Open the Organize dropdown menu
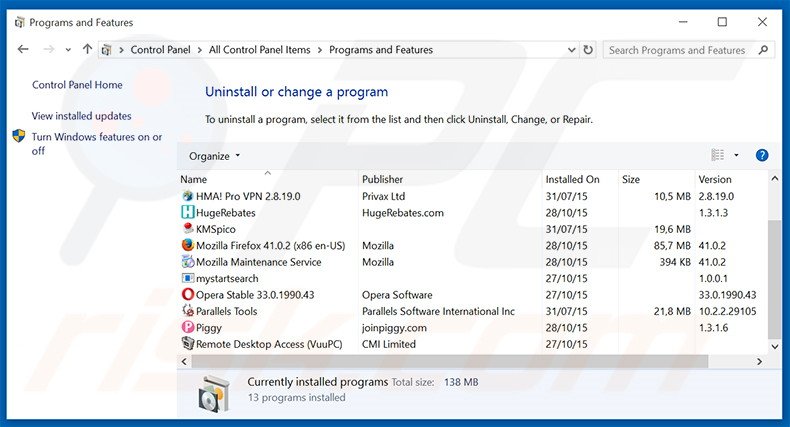 click(x=215, y=156)
